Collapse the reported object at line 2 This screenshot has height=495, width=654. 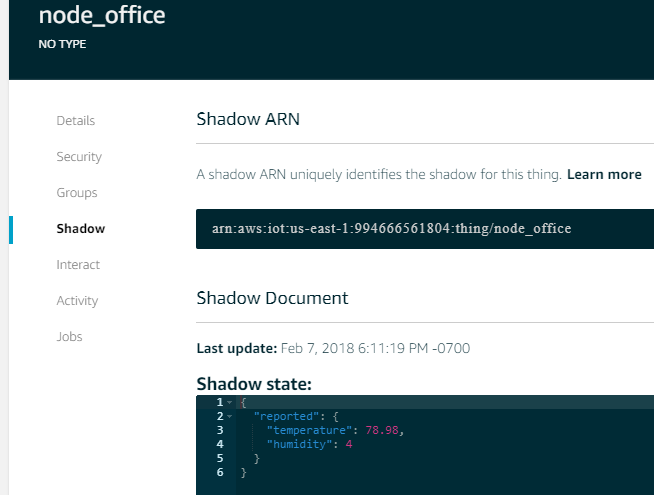[229, 417]
